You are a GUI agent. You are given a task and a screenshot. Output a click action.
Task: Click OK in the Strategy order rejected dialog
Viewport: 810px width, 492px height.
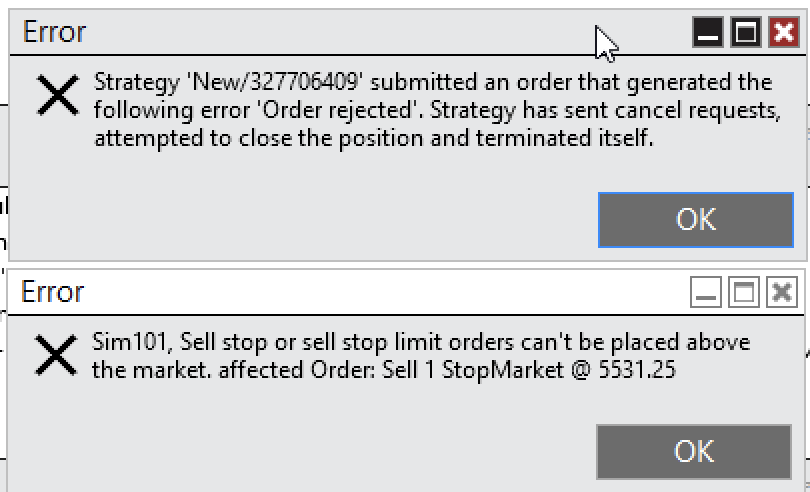point(696,219)
